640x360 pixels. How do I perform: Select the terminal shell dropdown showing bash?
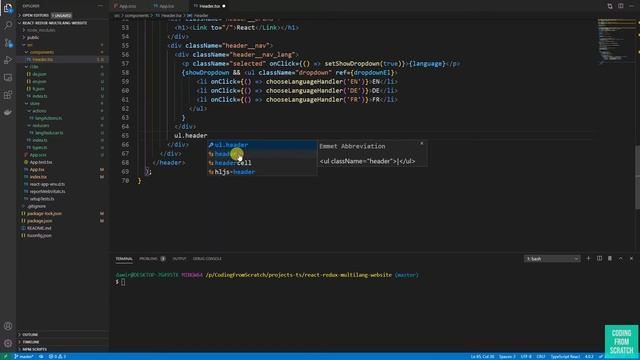[552, 259]
